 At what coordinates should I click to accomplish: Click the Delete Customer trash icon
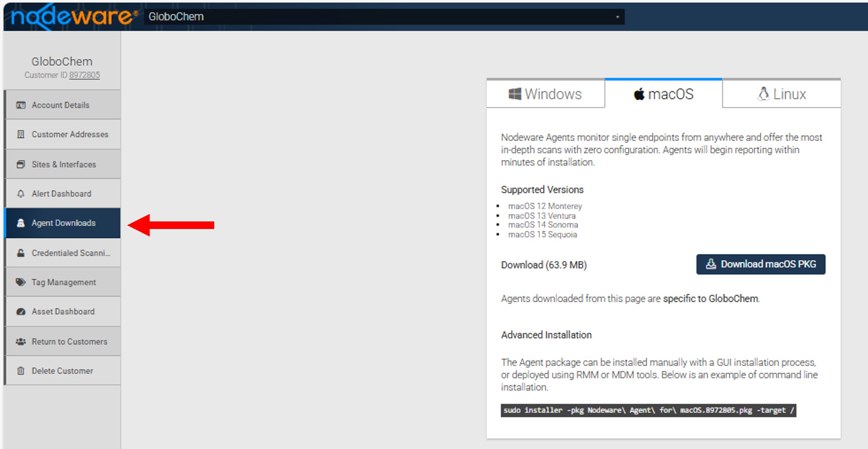[x=21, y=371]
